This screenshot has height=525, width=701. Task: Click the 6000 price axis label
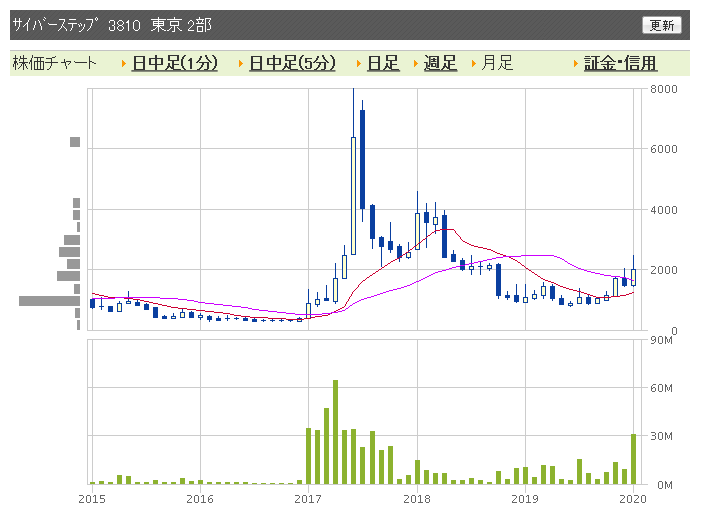pyautogui.click(x=663, y=149)
